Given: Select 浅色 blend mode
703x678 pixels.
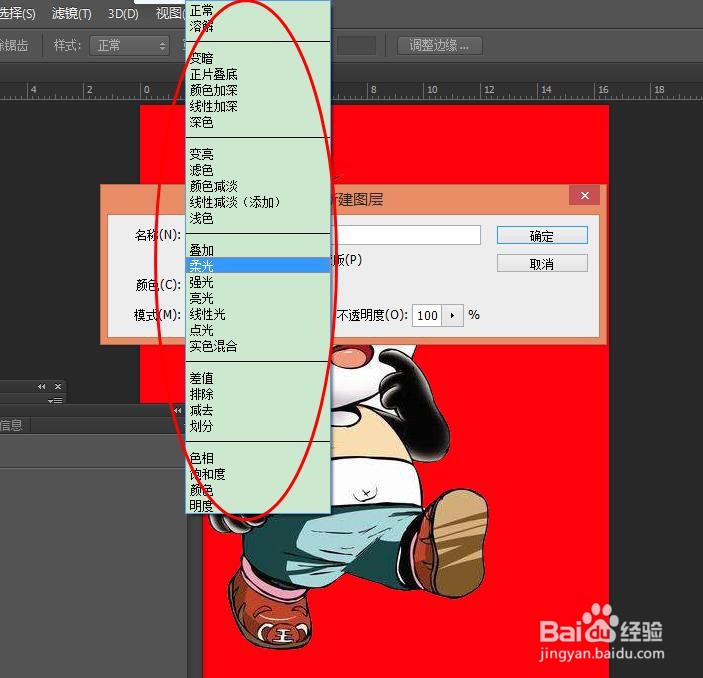Looking at the screenshot, I should click(258, 218).
